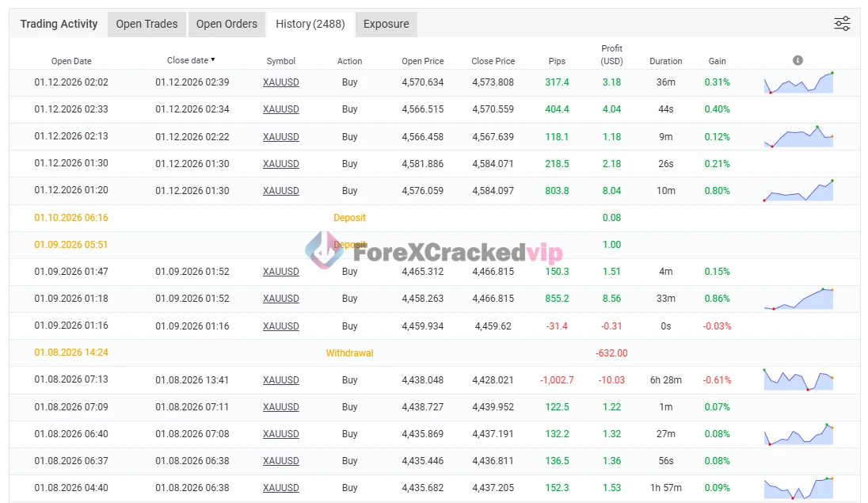Viewport: 868px width, 503px height.
Task: Select the History (2488) tab
Action: pyautogui.click(x=310, y=24)
